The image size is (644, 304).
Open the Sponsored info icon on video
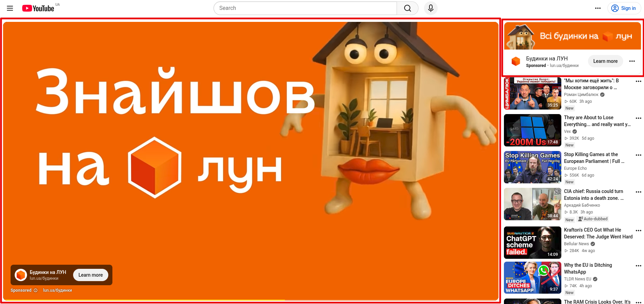pyautogui.click(x=36, y=290)
